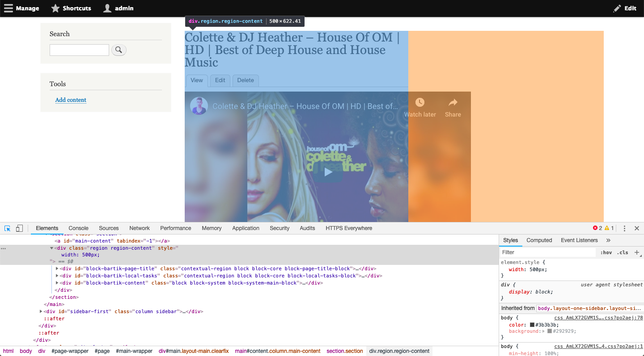
Task: Expand sidebar-first div node
Action: [41, 312]
